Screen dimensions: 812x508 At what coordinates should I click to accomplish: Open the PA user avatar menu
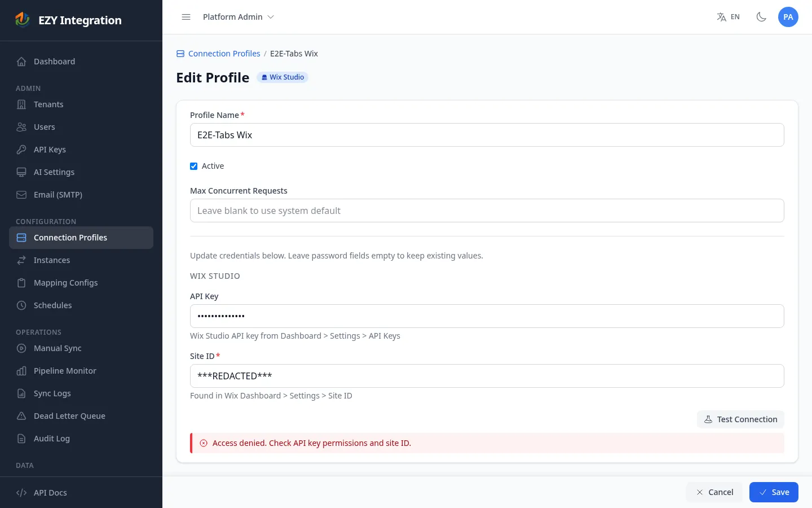pyautogui.click(x=788, y=17)
